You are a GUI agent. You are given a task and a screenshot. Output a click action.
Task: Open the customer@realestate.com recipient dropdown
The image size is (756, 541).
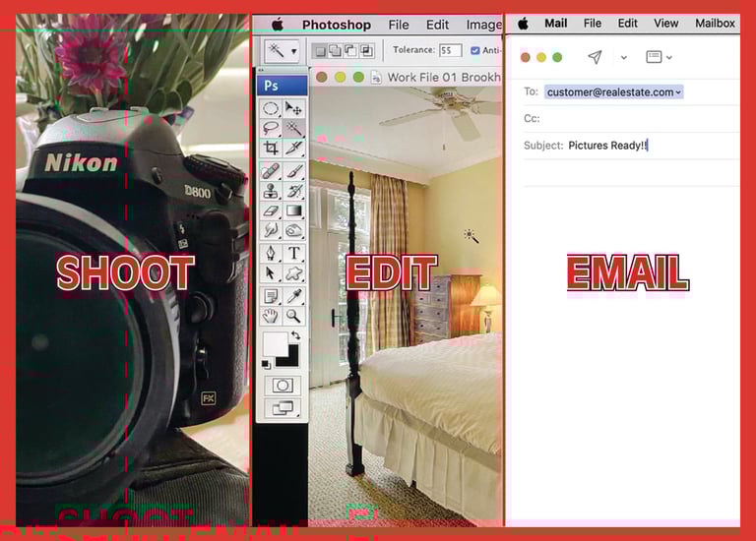[x=678, y=92]
